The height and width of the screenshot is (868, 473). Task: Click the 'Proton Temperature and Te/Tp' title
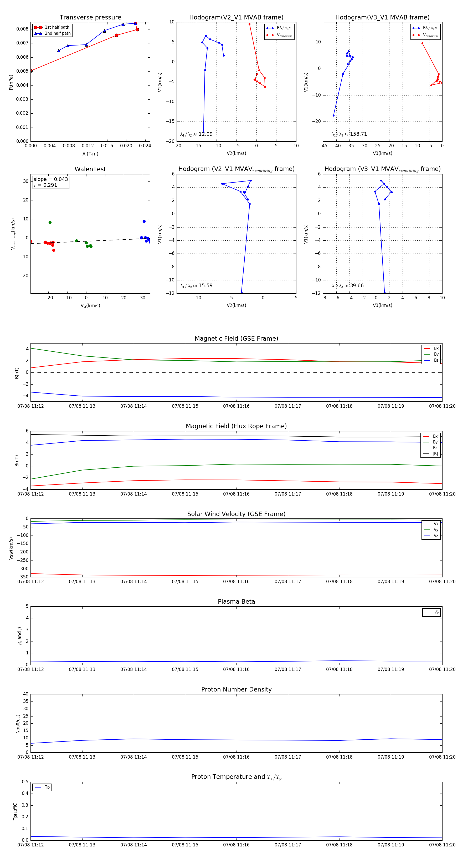click(236, 777)
